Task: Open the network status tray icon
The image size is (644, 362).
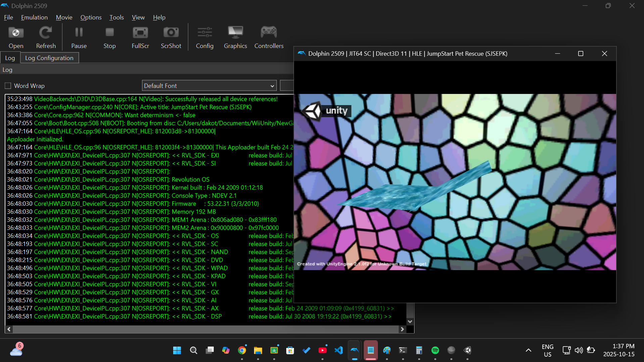Action: pos(566,350)
